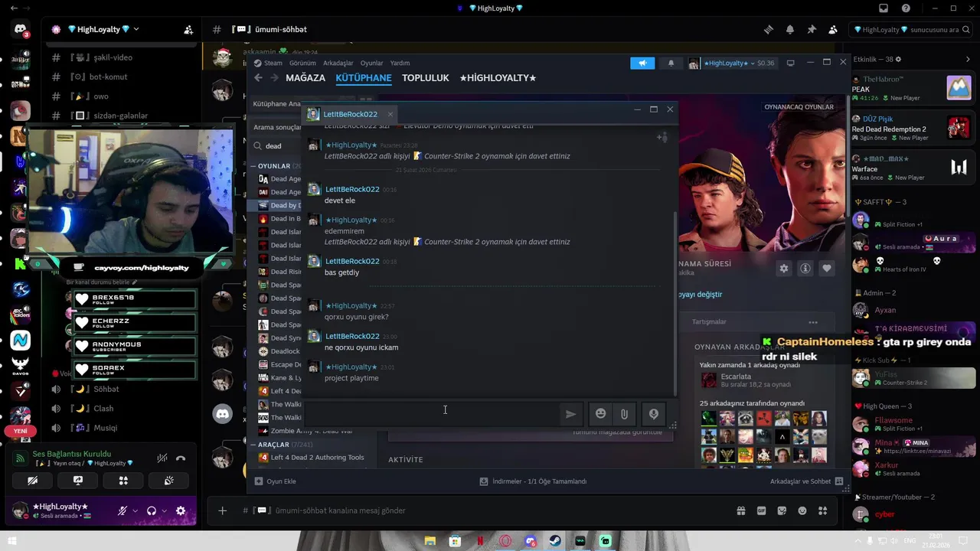The height and width of the screenshot is (551, 980).
Task: Turn on camera in Discord voice panel
Action: [32, 481]
